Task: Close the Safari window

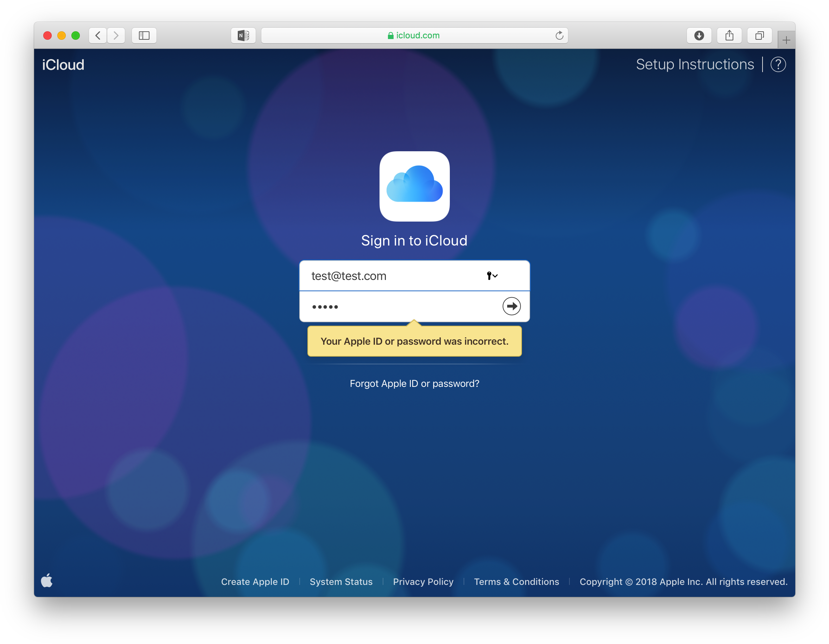Action: tap(47, 36)
